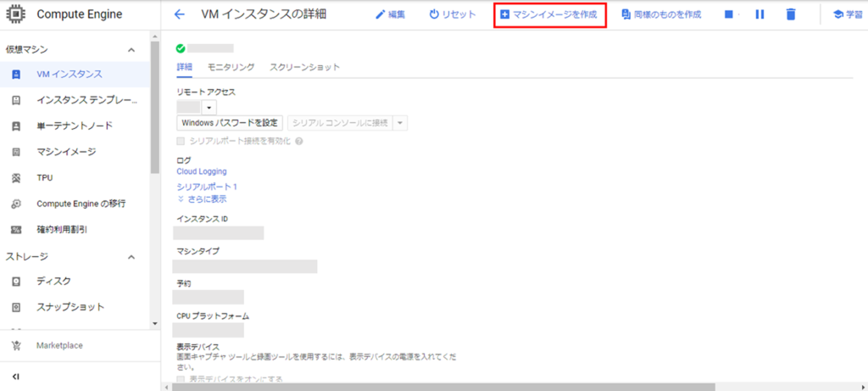Click the Compute Engine chip logo icon
Image resolution: width=868 pixels, height=391 pixels.
[x=16, y=14]
